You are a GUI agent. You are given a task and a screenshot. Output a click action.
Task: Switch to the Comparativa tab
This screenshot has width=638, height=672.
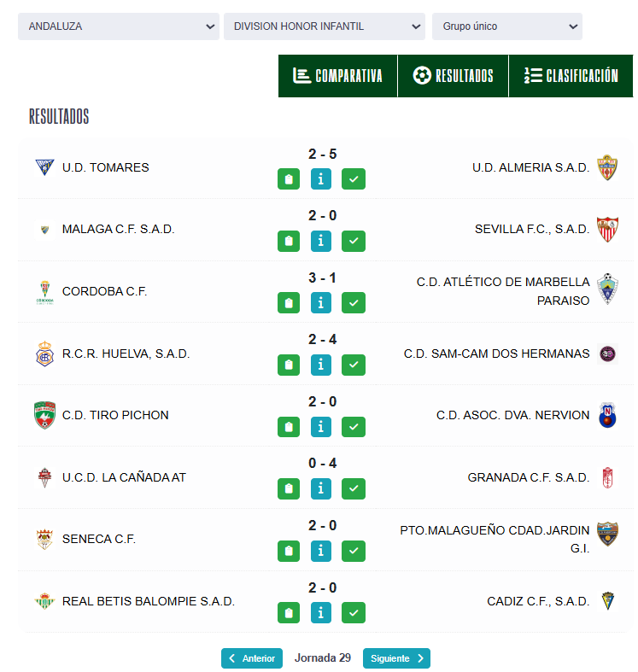(338, 76)
